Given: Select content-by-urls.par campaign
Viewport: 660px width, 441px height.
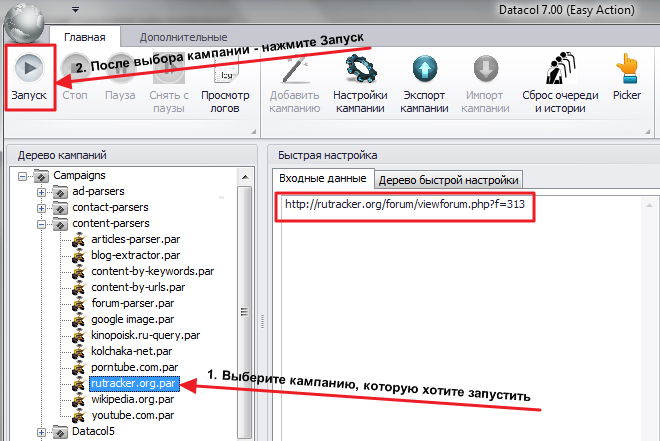Looking at the screenshot, I should 138,287.
